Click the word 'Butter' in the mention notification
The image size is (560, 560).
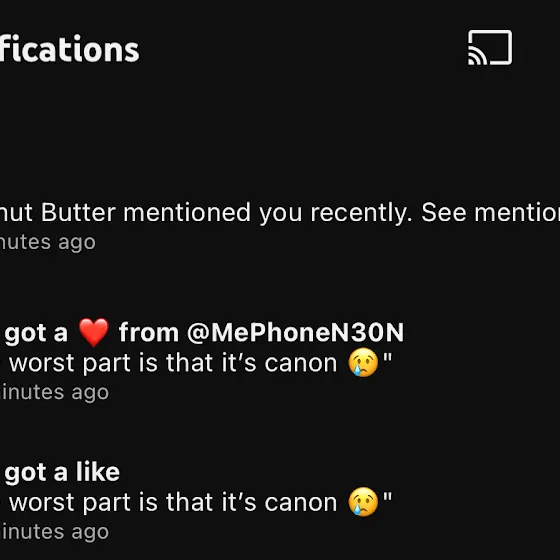78,212
